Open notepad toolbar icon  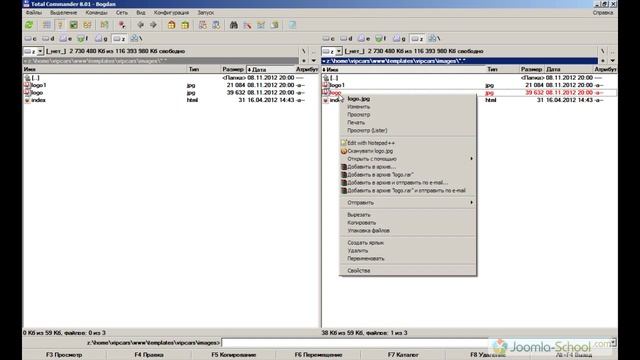pyautogui.click(x=292, y=25)
